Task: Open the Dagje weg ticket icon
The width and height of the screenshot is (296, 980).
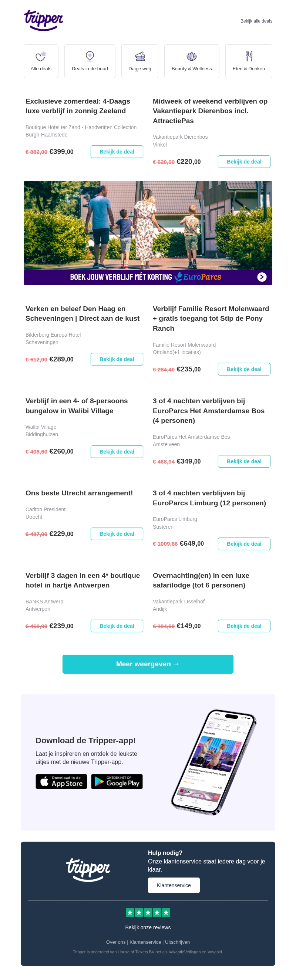Action: point(139,56)
